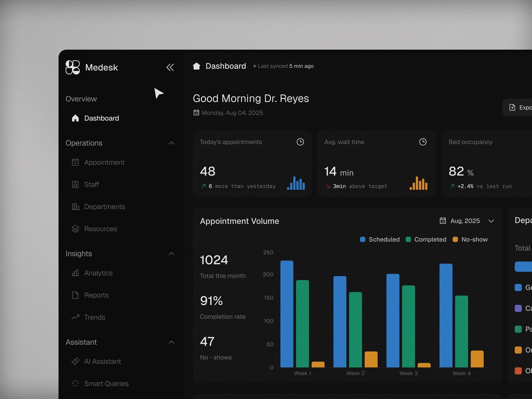
Task: Click the '91%' completion rate value
Action: coord(211,301)
